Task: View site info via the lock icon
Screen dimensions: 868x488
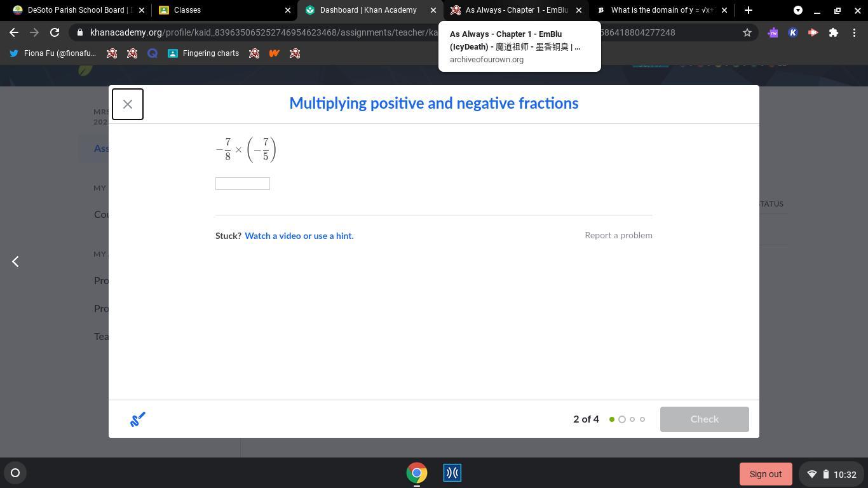Action: click(x=79, y=32)
